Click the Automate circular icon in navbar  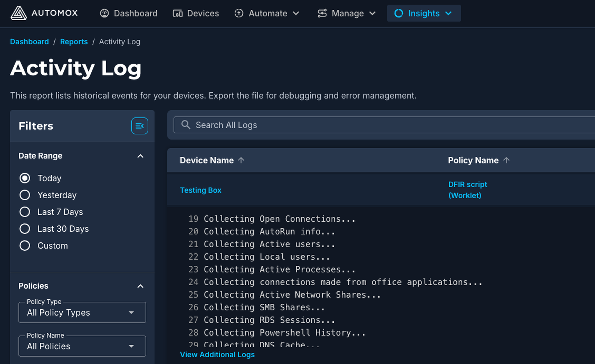[239, 13]
